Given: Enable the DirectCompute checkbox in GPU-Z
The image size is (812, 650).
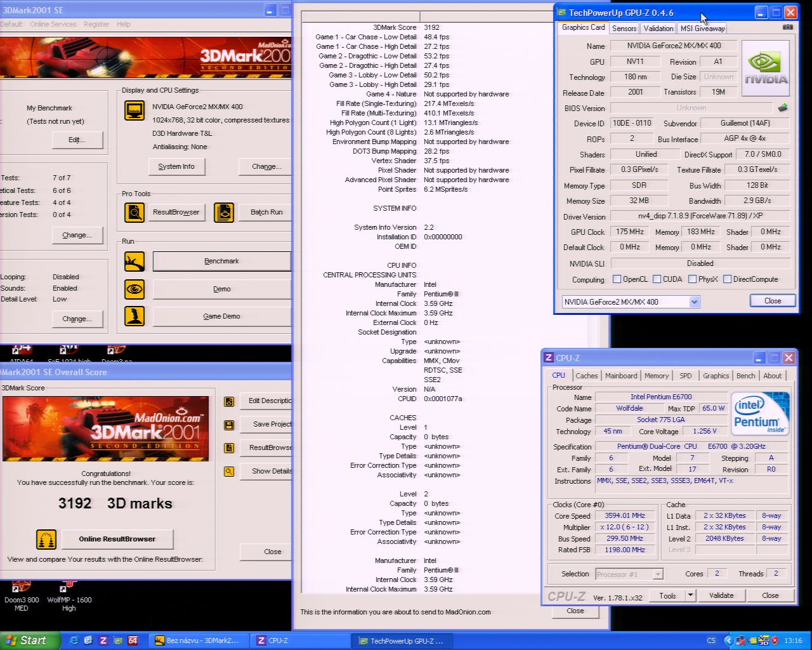Looking at the screenshot, I should [x=728, y=279].
